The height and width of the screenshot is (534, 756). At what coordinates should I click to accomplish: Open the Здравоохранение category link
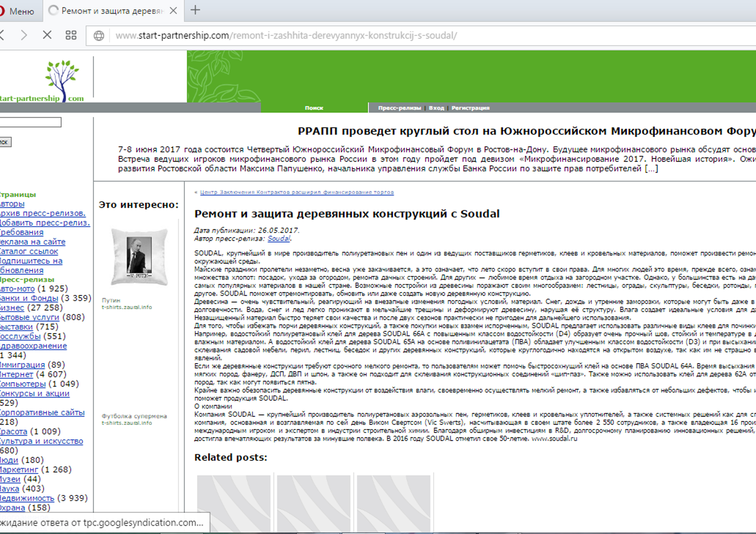click(x=33, y=346)
